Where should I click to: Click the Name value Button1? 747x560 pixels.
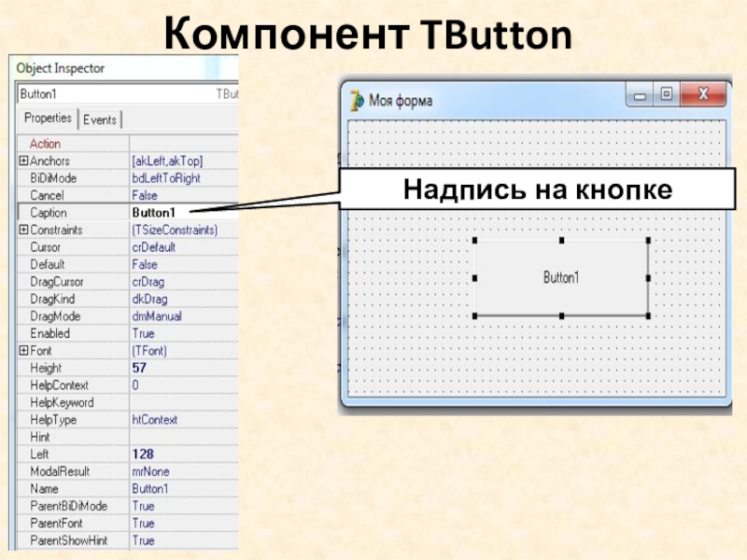point(150,488)
